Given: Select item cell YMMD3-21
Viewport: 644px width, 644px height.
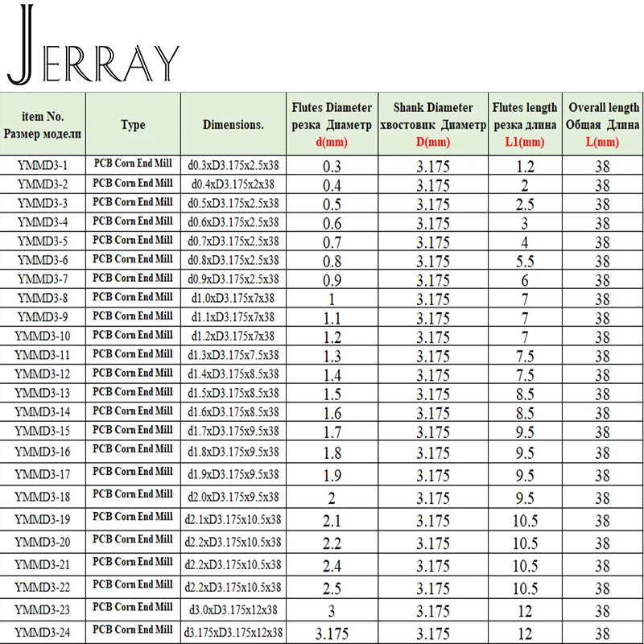Looking at the screenshot, I should [43, 565].
